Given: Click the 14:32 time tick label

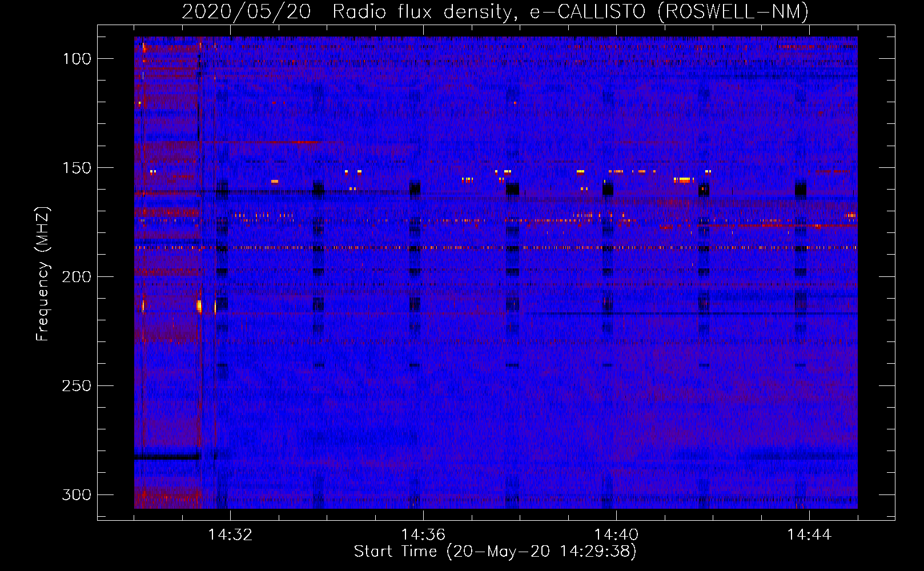Looking at the screenshot, I should point(230,534).
